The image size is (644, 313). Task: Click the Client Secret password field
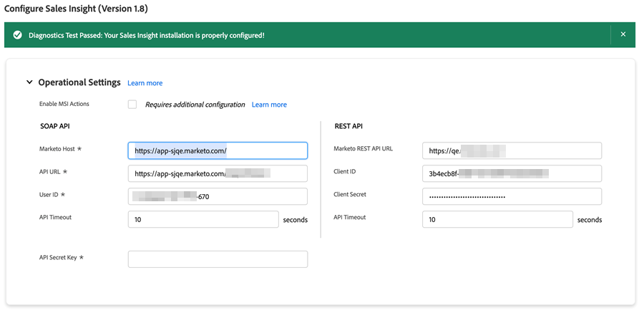(512, 196)
